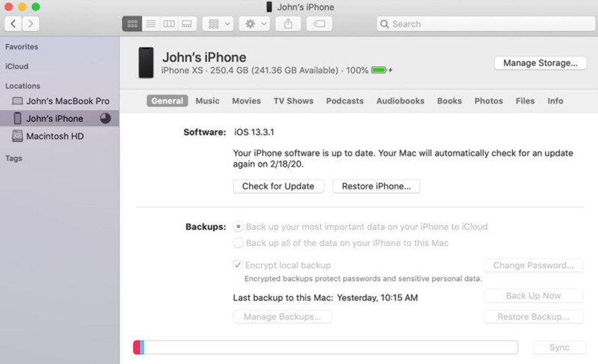Click Check for Update button
Image resolution: width=598 pixels, height=364 pixels.
point(278,186)
